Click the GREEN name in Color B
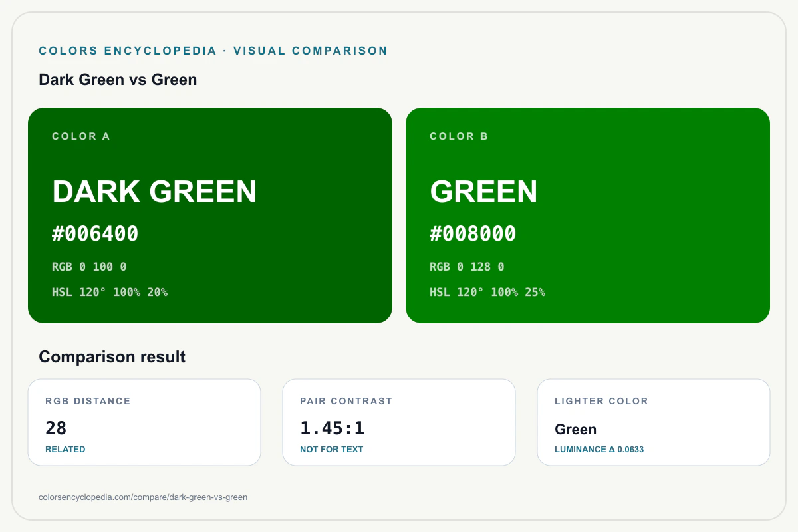798x532 pixels. pyautogui.click(x=483, y=192)
